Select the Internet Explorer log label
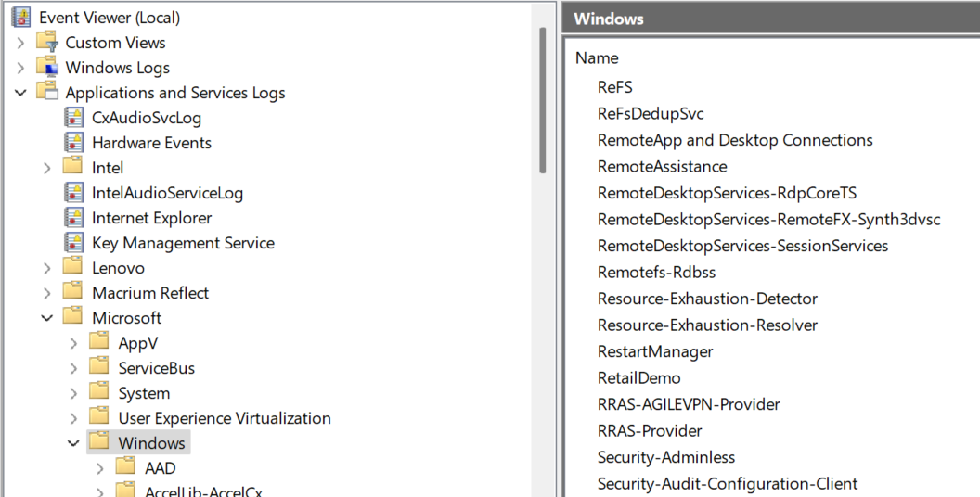 coord(151,218)
